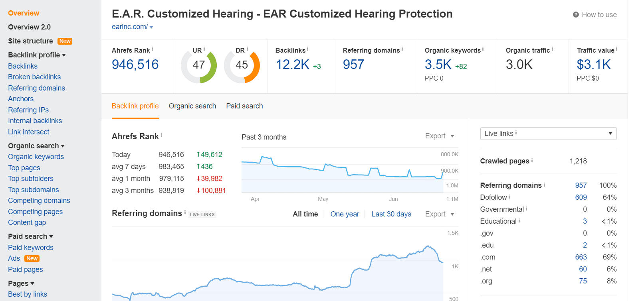Image resolution: width=644 pixels, height=301 pixels.
Task: Open the Paid keywords report
Action: pos(31,248)
